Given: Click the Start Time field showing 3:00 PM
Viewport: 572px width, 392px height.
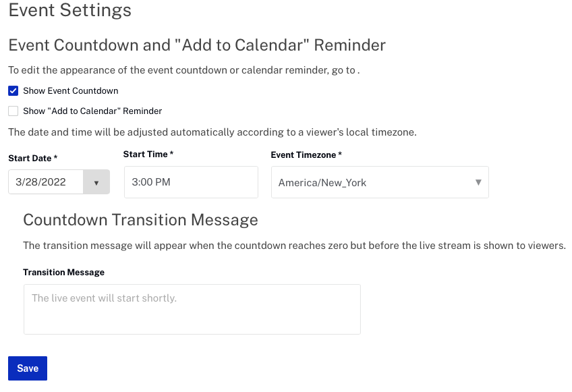Looking at the screenshot, I should coord(191,182).
